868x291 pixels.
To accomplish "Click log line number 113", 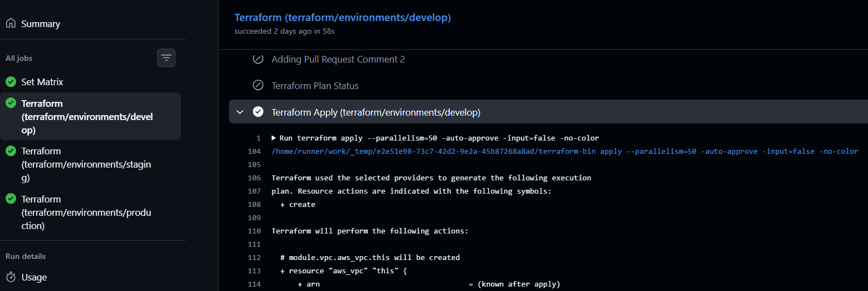I will click(x=254, y=271).
